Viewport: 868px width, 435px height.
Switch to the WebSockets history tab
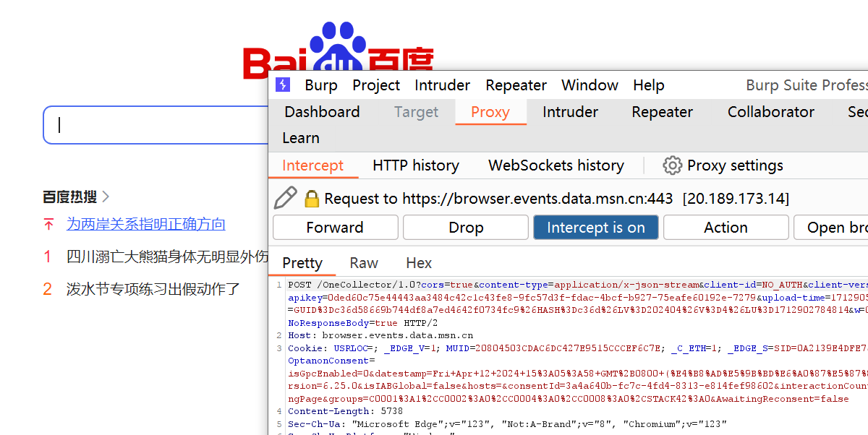[x=556, y=165]
